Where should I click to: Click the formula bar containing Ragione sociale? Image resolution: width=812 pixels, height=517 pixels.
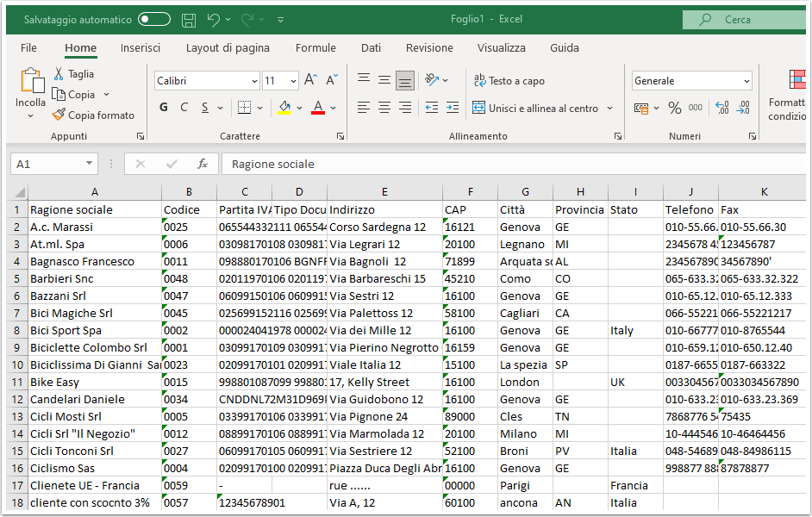[513, 164]
